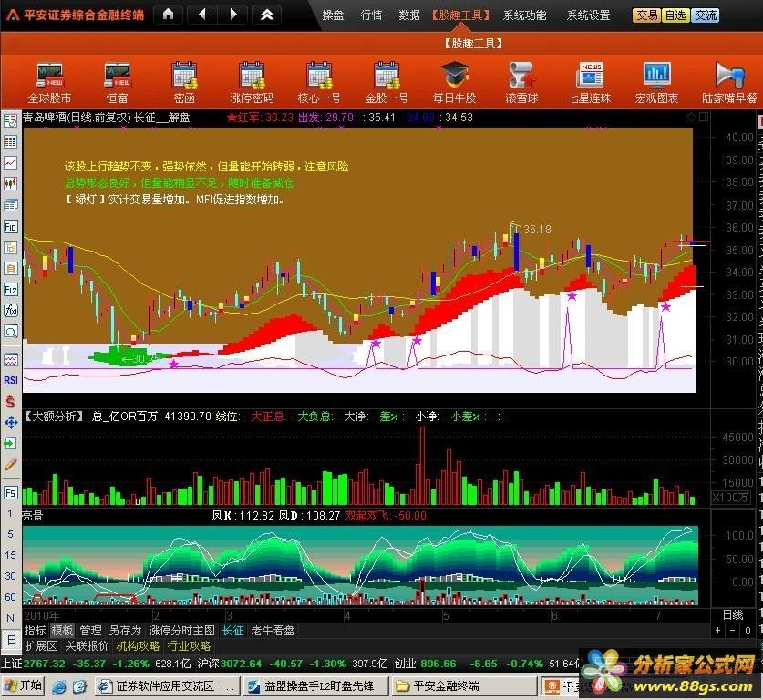Switch to 15-minute period
763x700 pixels.
[10, 555]
